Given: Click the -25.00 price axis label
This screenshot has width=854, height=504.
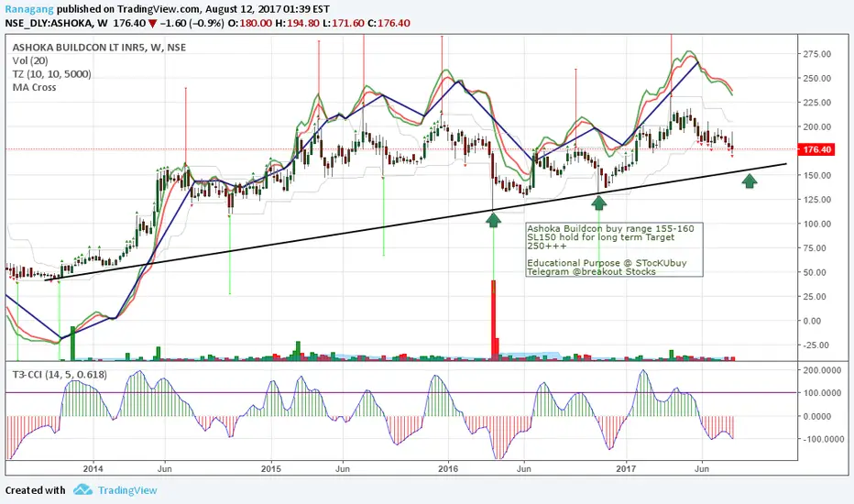Looking at the screenshot, I should click(x=815, y=345).
